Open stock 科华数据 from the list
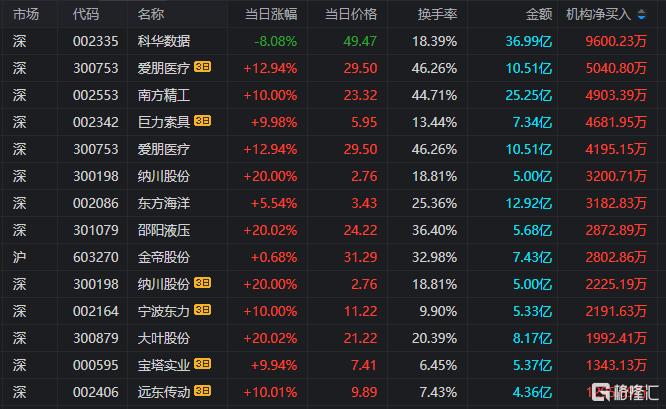The width and height of the screenshot is (666, 409). click(164, 41)
